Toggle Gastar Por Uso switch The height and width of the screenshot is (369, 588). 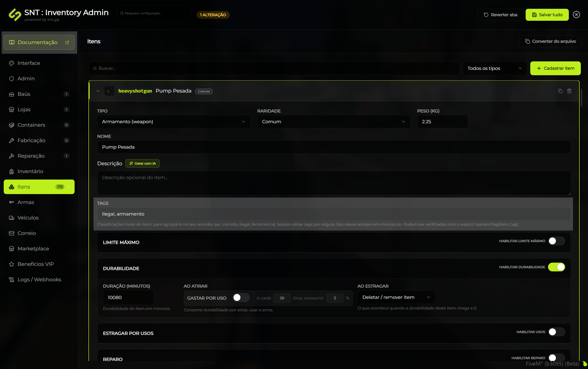coord(241,297)
